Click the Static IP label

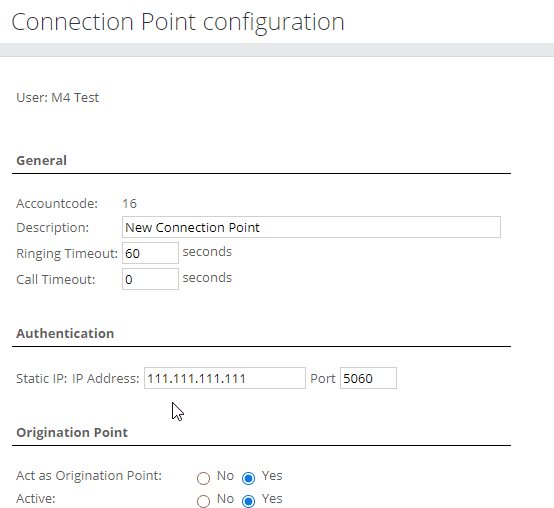(x=41, y=378)
